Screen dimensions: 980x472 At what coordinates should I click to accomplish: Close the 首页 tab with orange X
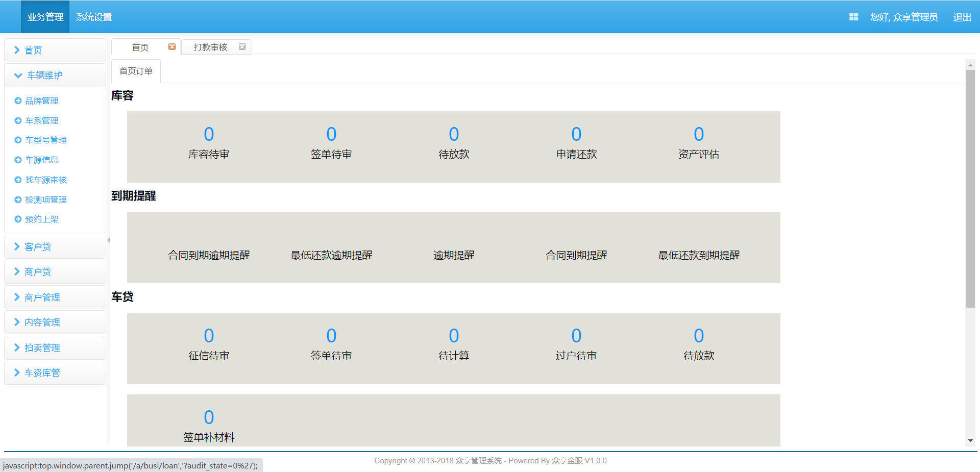pyautogui.click(x=172, y=47)
